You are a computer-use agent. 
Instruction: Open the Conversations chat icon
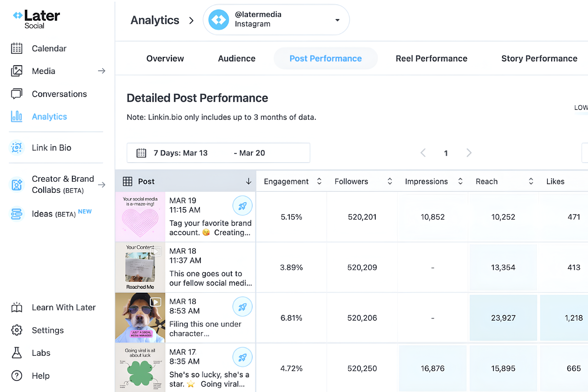[x=16, y=94]
